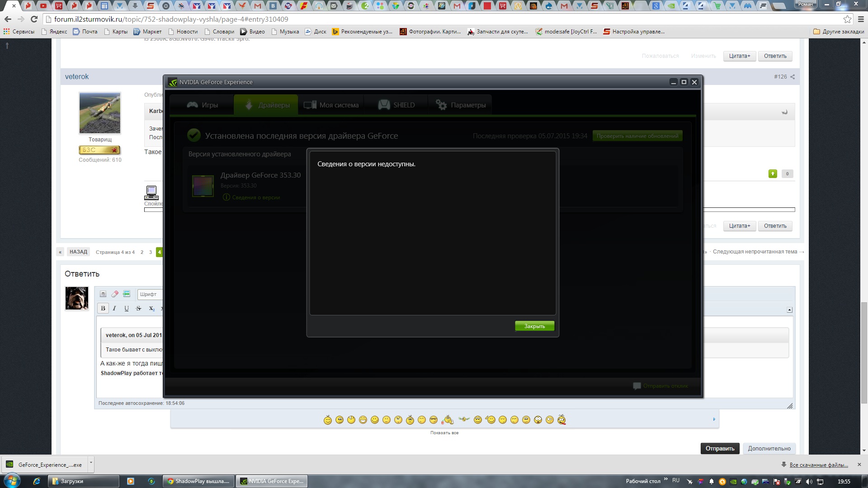
Task: Click the special BBCode insert icon
Action: point(127,294)
